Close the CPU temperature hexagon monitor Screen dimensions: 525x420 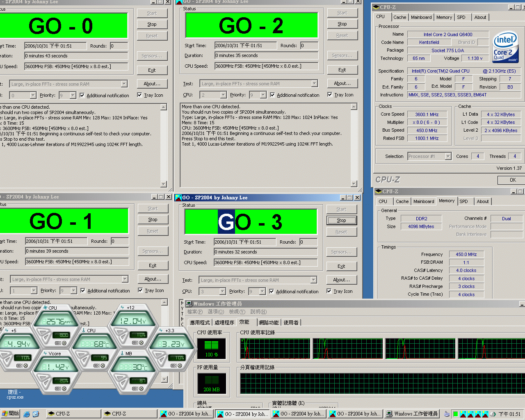click(102, 365)
